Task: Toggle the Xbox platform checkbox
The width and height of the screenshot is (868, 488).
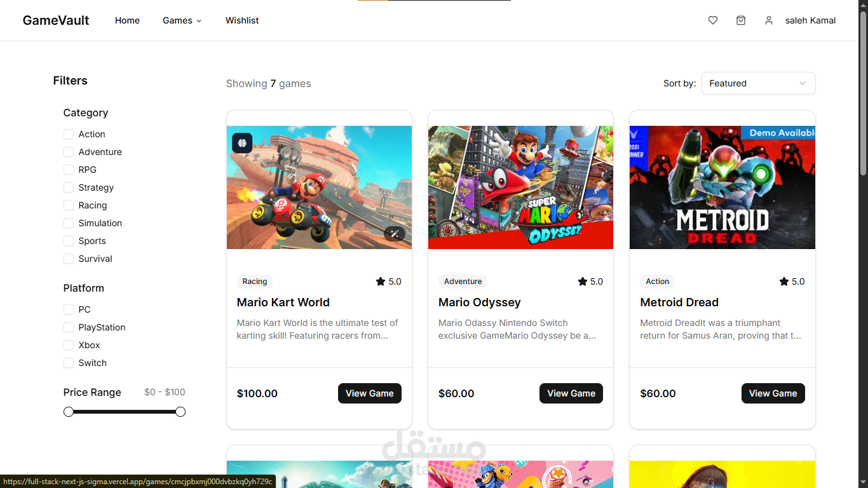Action: coord(69,345)
